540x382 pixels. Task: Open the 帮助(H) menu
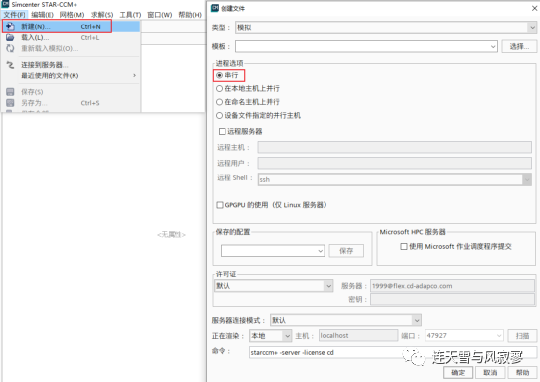coord(190,15)
